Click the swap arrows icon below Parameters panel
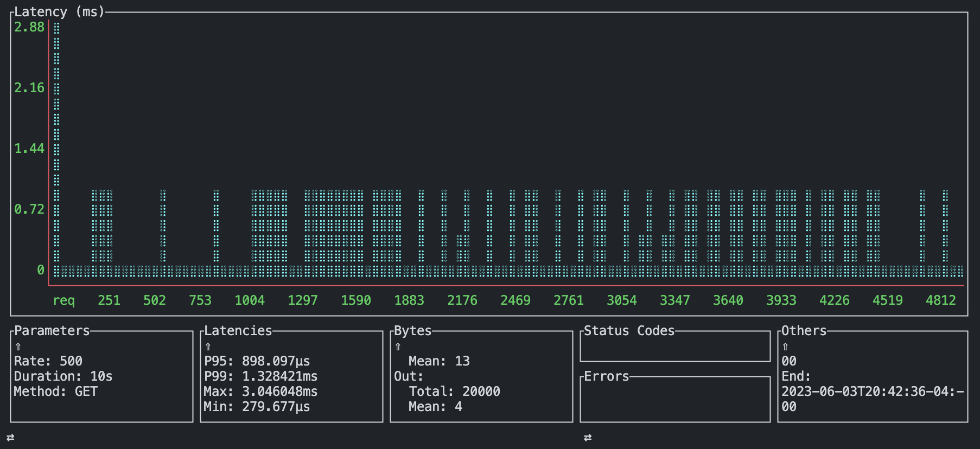This screenshot has width=980, height=449. coord(10,438)
